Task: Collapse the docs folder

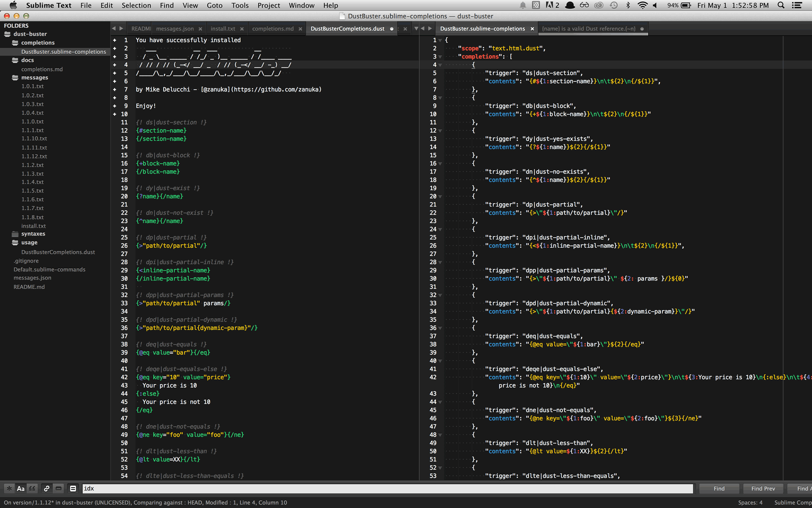Action: tap(15, 60)
